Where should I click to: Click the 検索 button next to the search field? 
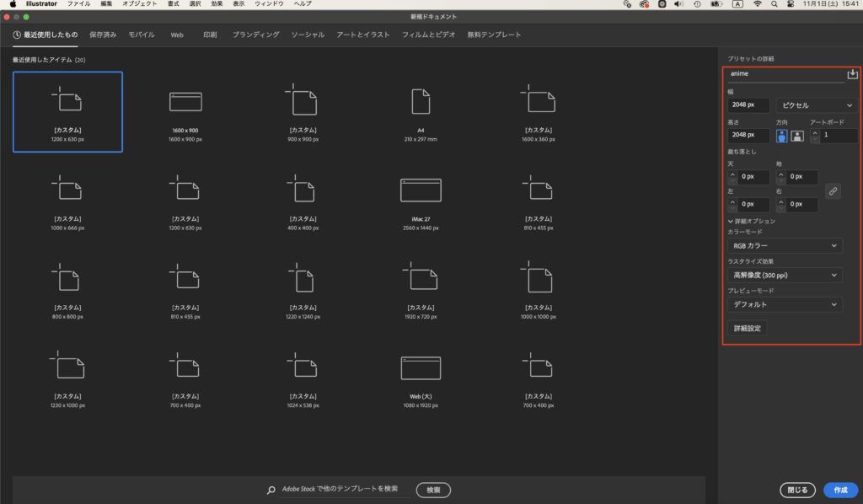tap(432, 489)
